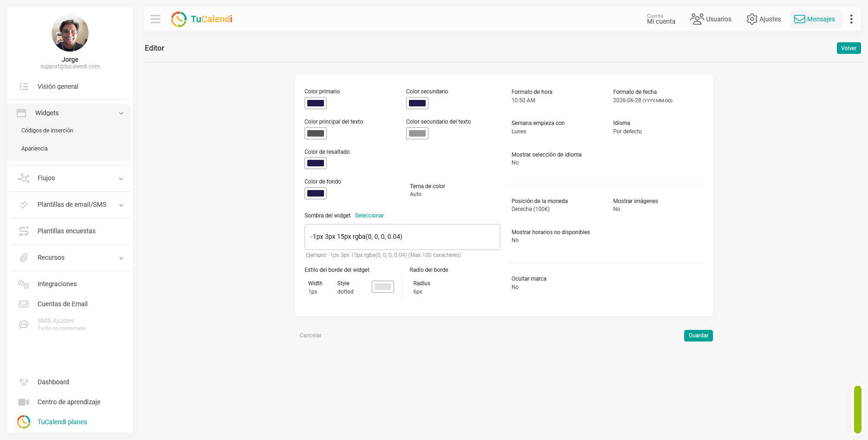868x440 pixels.
Task: Open TuCalendi planes link
Action: pyautogui.click(x=62, y=422)
